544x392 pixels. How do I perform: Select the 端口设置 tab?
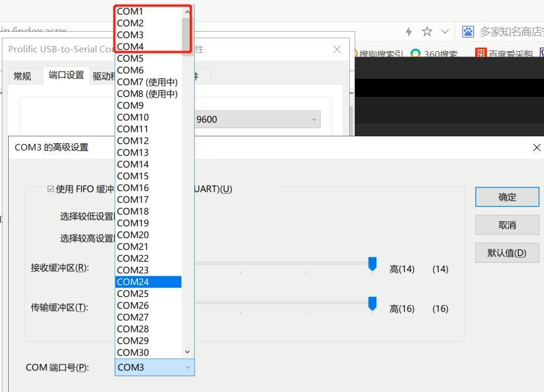66,75
